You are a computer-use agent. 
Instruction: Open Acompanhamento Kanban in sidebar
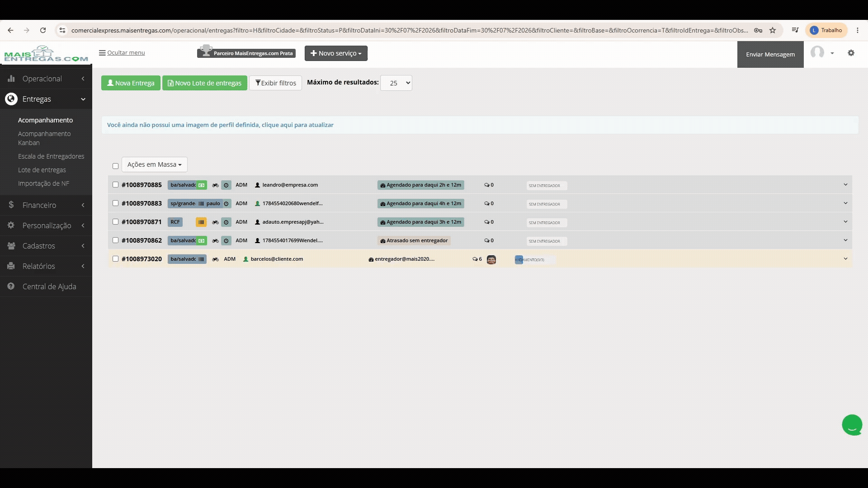pyautogui.click(x=44, y=138)
